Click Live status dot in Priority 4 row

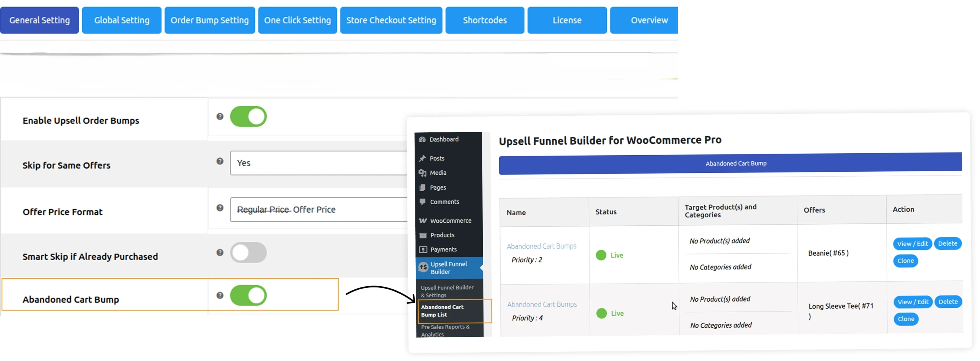click(601, 313)
